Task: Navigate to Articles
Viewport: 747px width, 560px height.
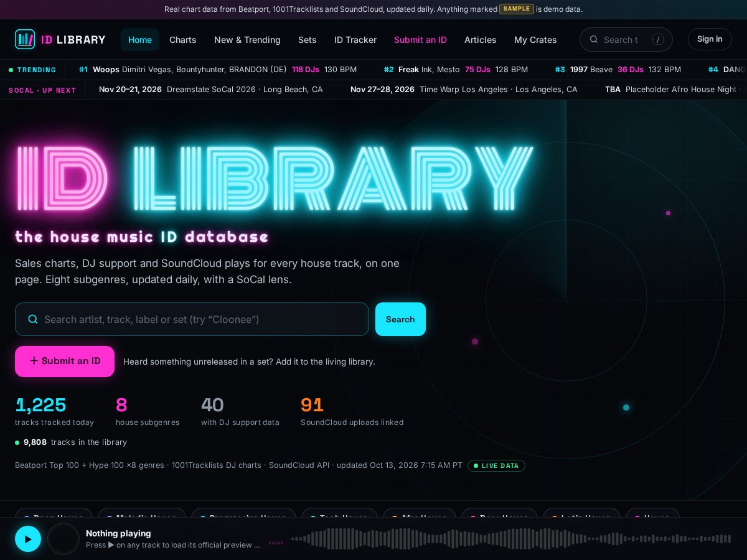Action: 481,39
